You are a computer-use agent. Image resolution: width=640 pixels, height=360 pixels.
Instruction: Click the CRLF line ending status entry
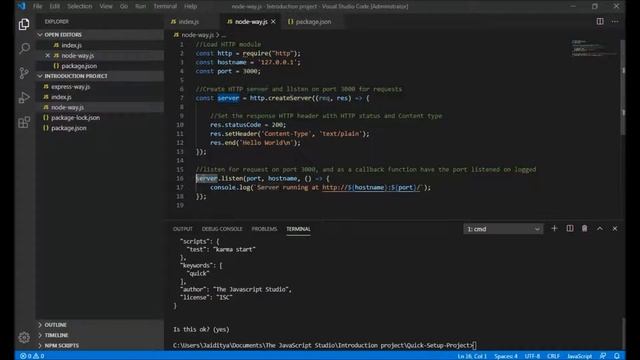[553, 356]
